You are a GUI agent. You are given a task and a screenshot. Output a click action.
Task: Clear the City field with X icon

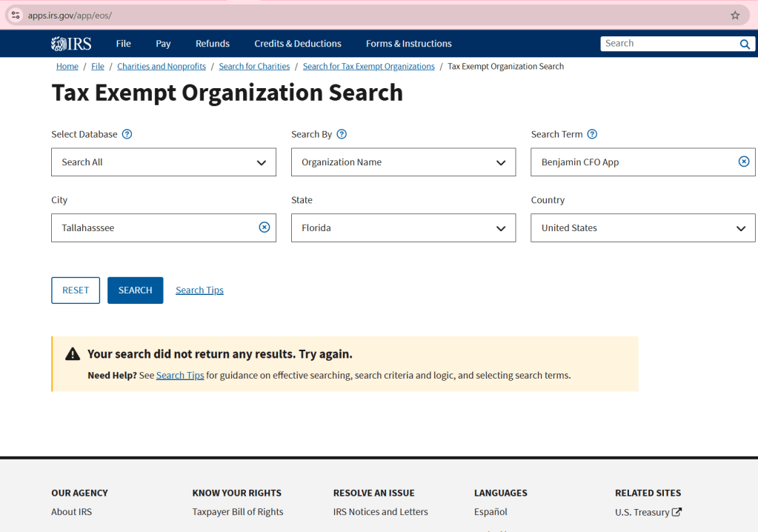(265, 227)
